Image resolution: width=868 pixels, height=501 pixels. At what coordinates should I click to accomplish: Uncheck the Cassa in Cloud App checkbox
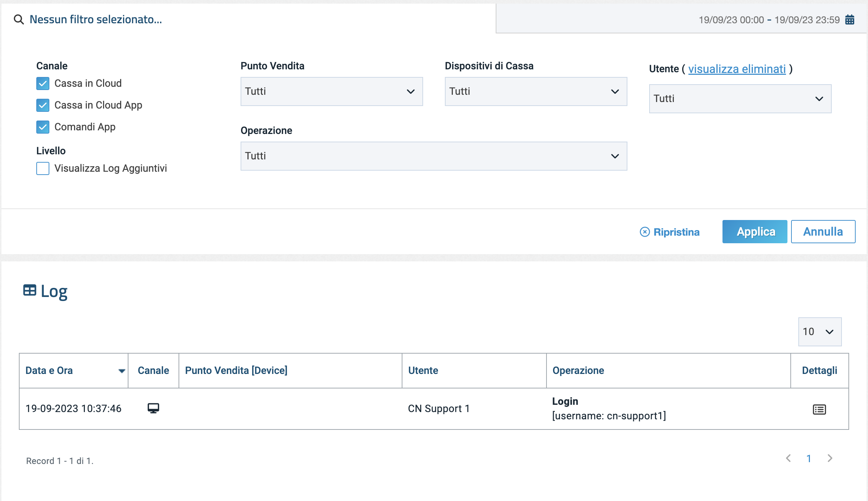pos(43,105)
